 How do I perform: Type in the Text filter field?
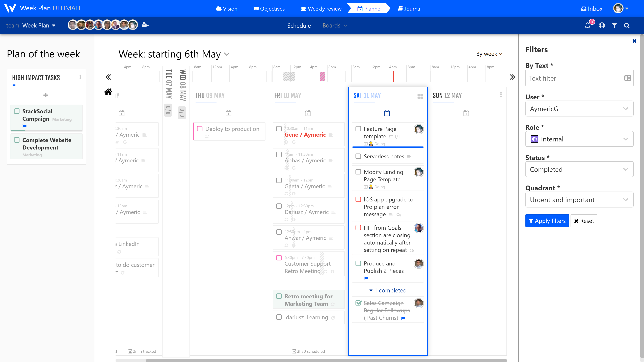click(x=570, y=78)
